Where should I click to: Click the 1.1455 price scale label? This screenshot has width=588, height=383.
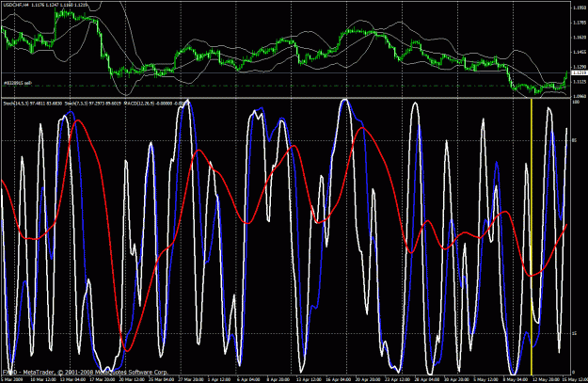pos(580,52)
